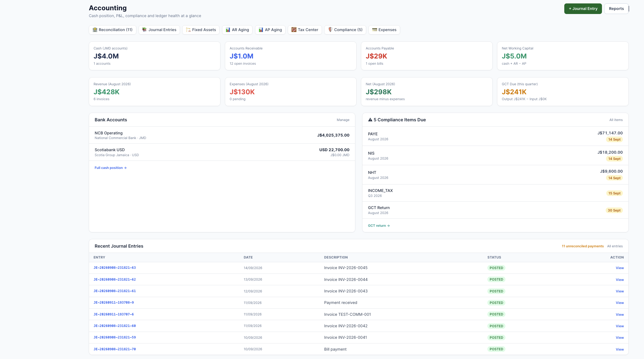Open entry JE-20260908-231821-70

click(x=115, y=349)
